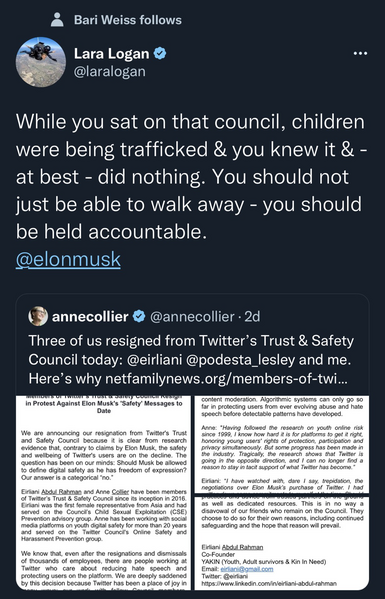385x599 pixels.
Task: Open the bottom-right image with contact details
Action: click(x=282, y=543)
